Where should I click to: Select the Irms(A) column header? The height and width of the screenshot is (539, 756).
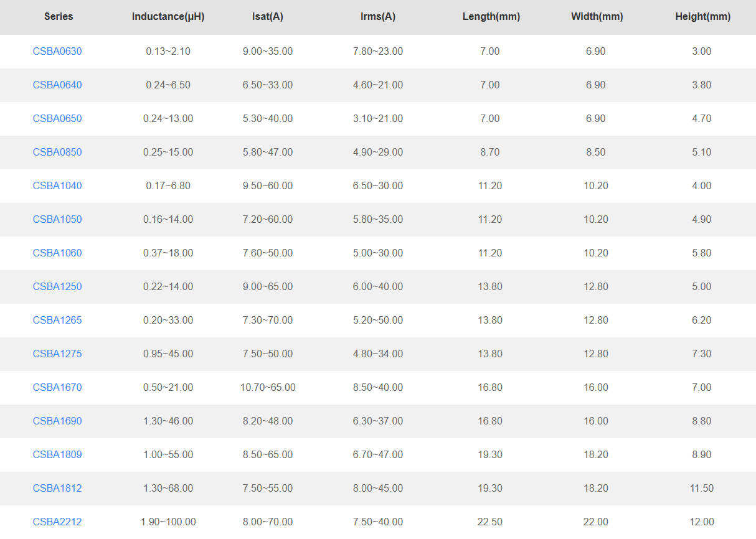click(378, 17)
